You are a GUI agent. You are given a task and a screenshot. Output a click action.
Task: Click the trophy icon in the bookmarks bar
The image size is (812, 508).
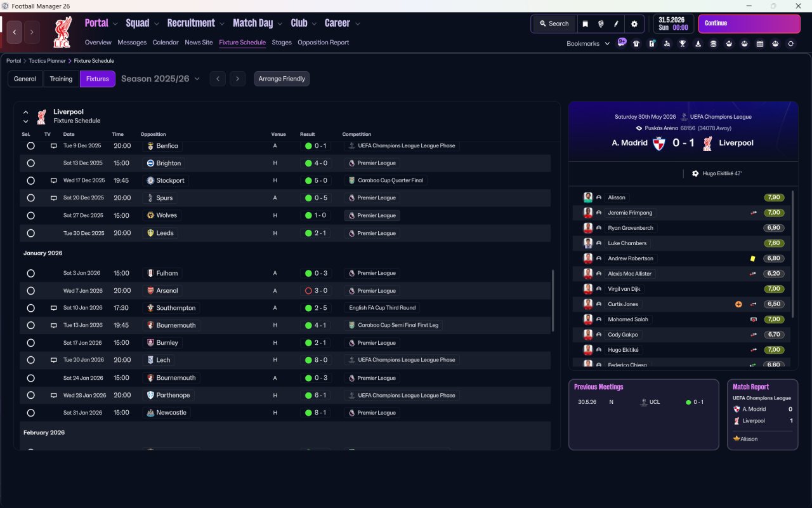pos(683,44)
